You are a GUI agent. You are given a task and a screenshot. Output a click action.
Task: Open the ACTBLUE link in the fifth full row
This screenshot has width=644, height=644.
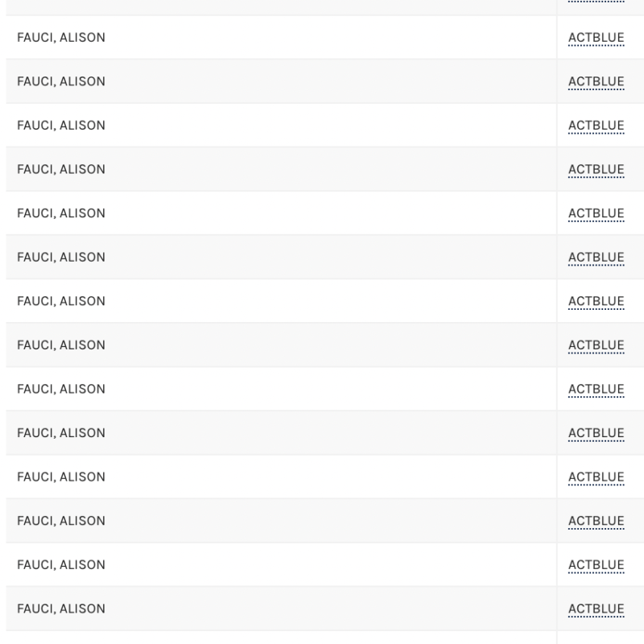(596, 213)
